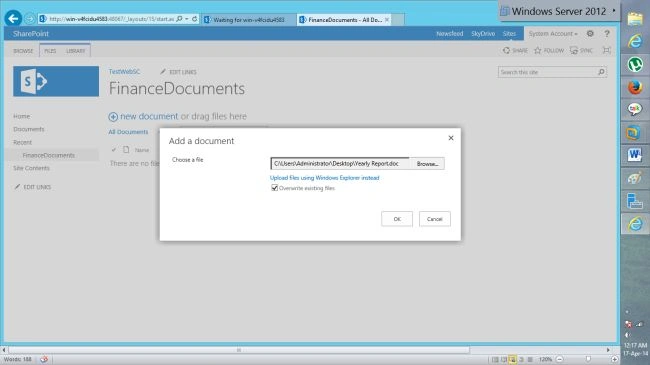Click the zoom out minus button
This screenshot has width=650, height=365.
pyautogui.click(x=559, y=359)
